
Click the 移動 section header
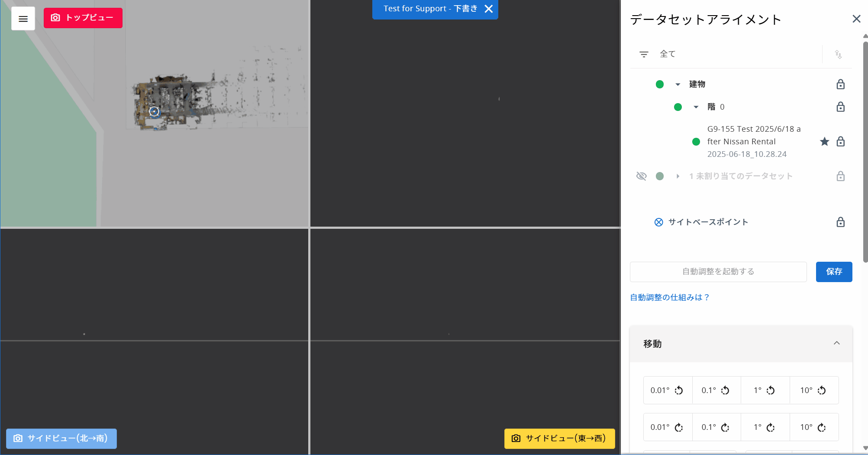point(741,344)
